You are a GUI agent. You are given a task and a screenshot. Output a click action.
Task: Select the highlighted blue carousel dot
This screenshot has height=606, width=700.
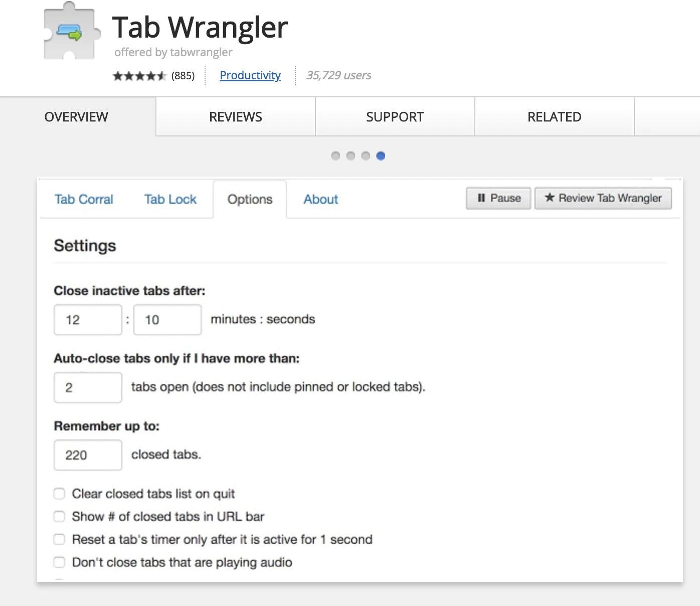pyautogui.click(x=381, y=156)
